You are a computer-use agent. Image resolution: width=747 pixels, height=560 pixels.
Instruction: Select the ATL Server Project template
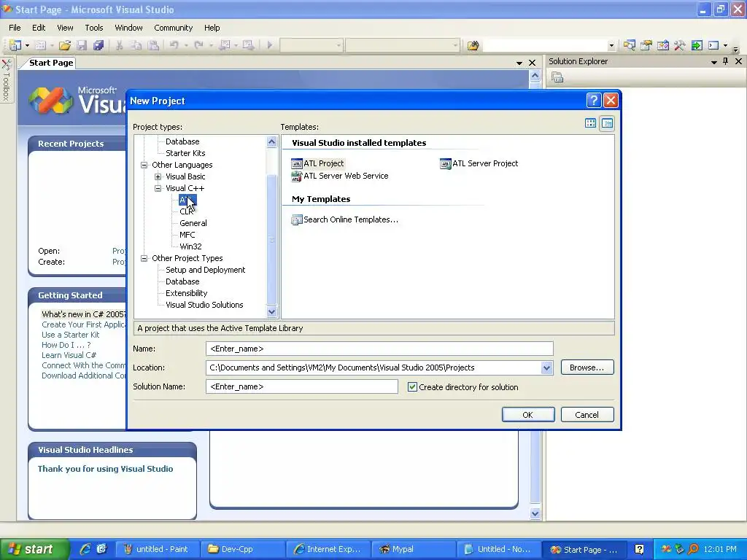pyautogui.click(x=479, y=163)
